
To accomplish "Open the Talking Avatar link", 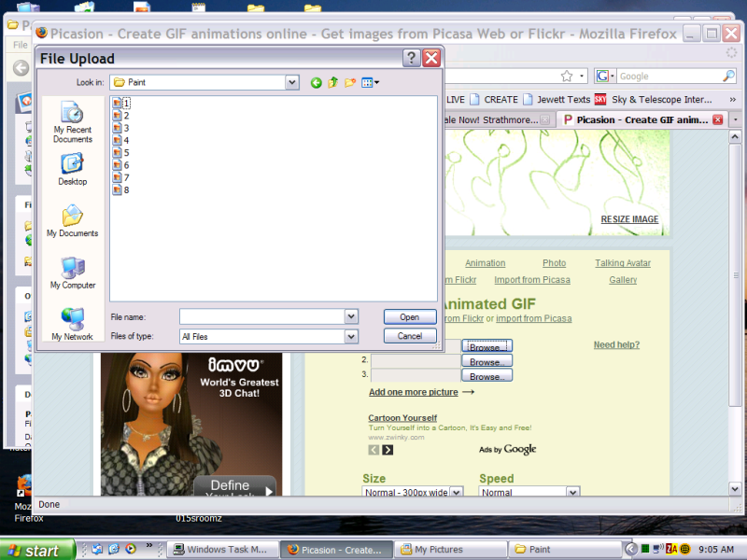I will (623, 263).
